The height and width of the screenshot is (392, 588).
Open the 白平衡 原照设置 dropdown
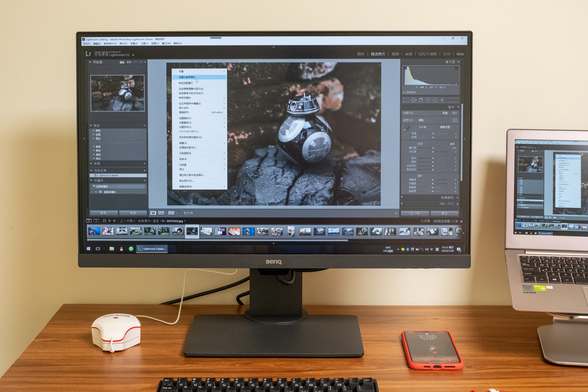(446, 127)
